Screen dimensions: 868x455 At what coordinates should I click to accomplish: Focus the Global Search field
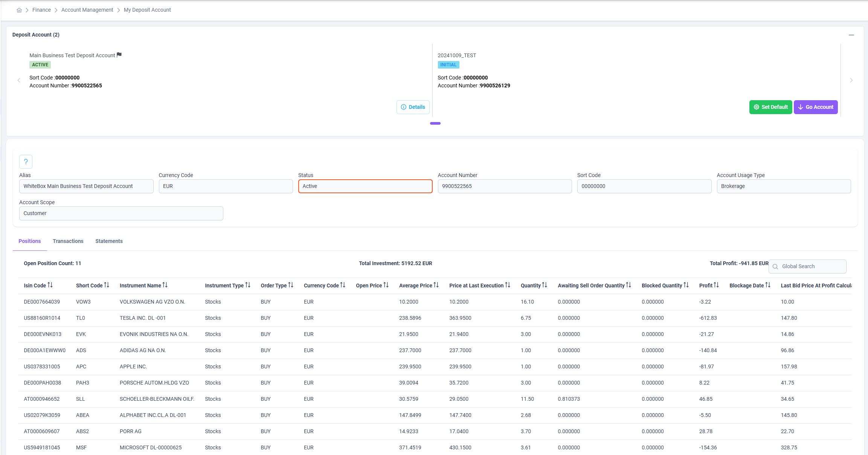[807, 266]
